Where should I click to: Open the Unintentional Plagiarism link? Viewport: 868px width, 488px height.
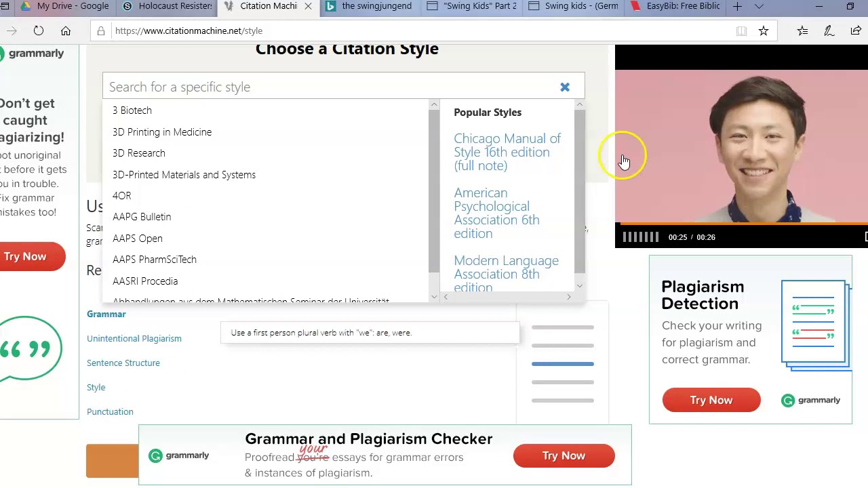134,338
